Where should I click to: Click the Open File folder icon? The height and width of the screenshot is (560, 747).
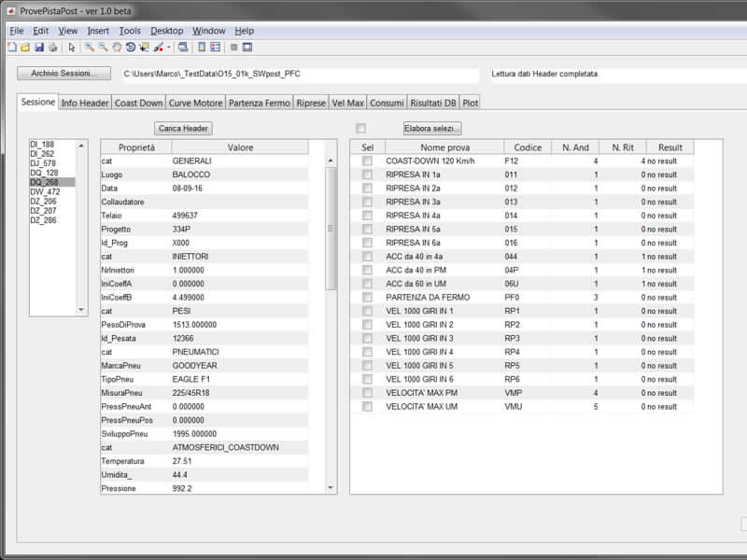pos(25,47)
